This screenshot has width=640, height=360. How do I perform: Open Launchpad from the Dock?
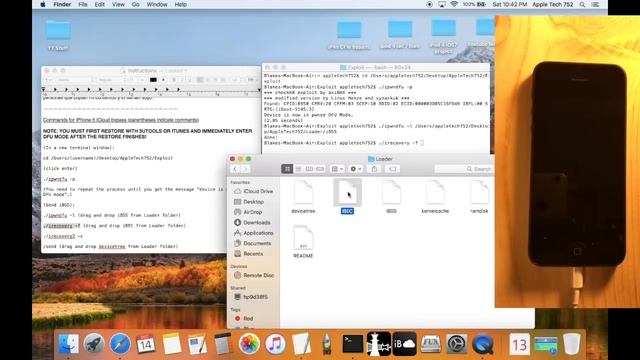[94, 344]
